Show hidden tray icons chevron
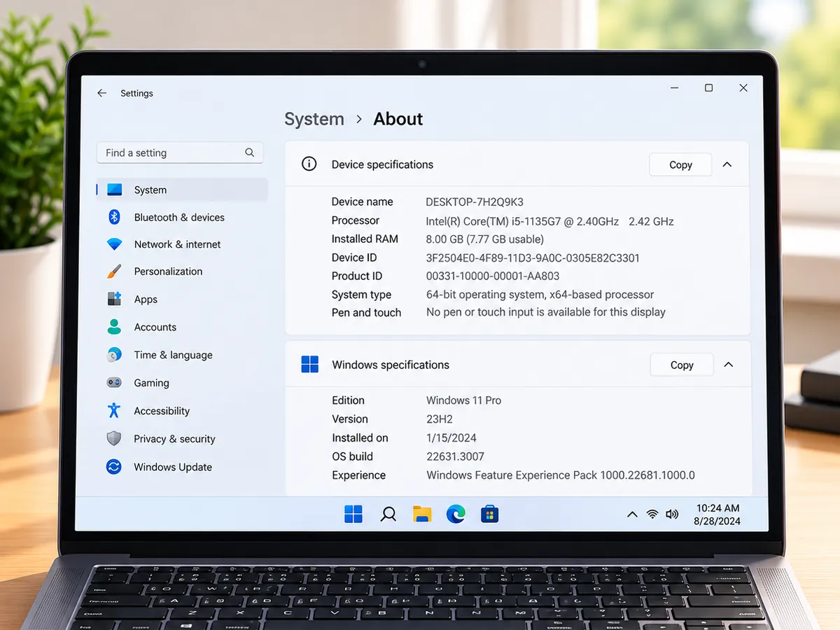Screen dimensions: 840x630 [632, 514]
